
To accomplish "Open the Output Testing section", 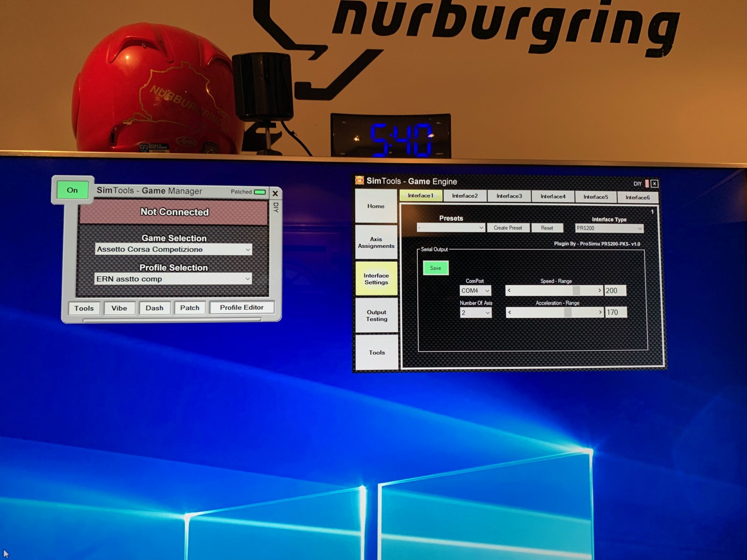I will [x=376, y=316].
